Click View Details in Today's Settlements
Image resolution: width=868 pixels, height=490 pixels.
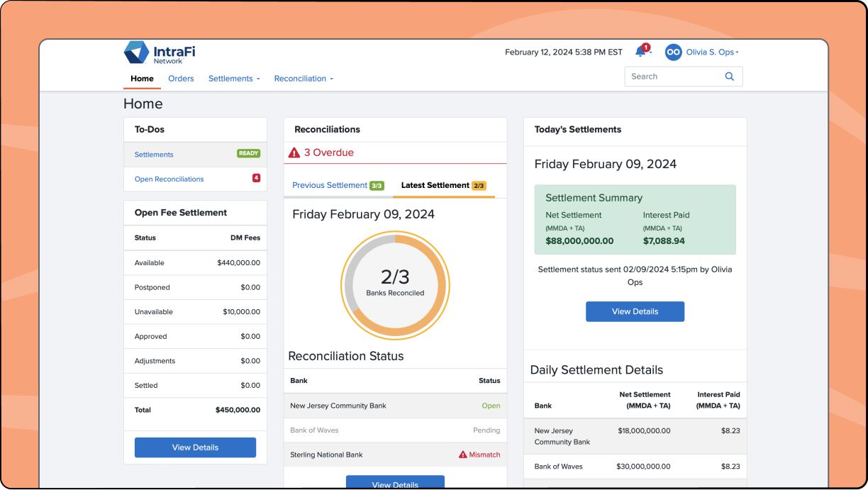pyautogui.click(x=635, y=311)
